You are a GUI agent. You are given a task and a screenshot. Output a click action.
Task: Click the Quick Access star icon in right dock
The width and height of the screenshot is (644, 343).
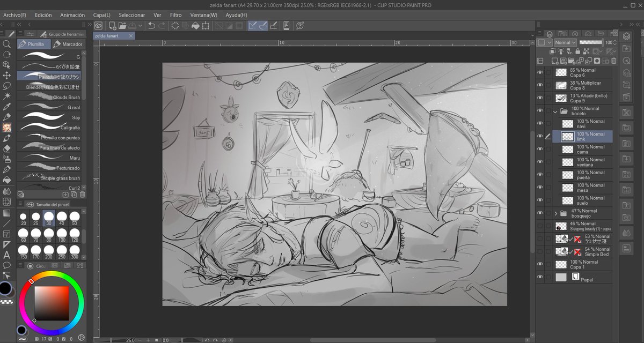[626, 48]
